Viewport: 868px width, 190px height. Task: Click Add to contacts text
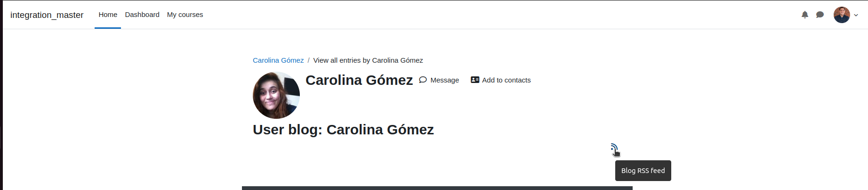[x=506, y=80]
